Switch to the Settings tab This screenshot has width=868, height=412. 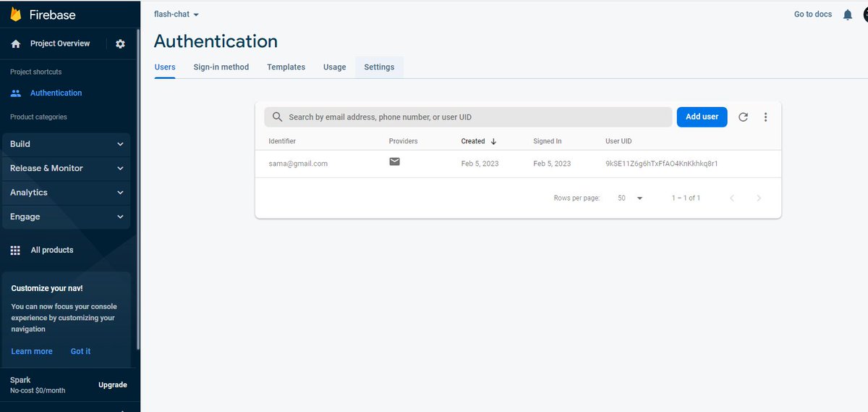[379, 67]
